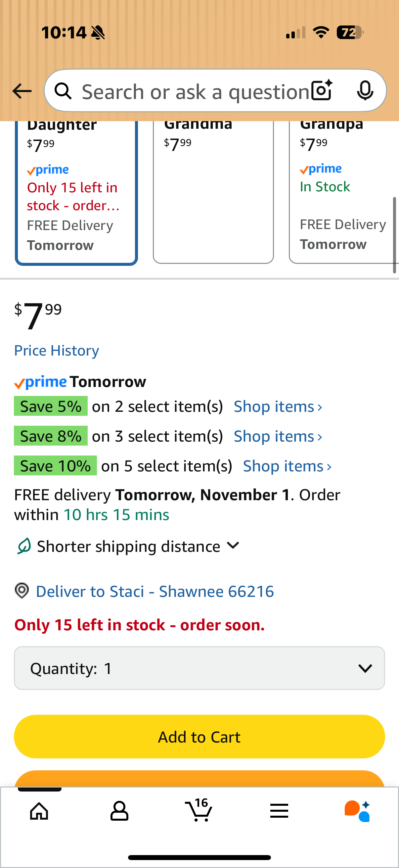Screen dimensions: 399x868
Task: Open the hamburger menu icon
Action: click(279, 811)
